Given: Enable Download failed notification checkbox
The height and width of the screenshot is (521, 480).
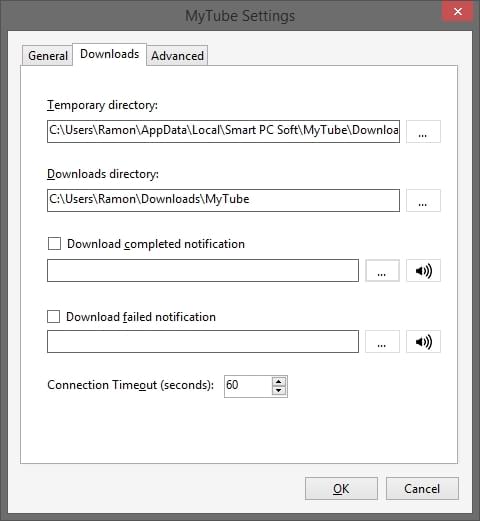Looking at the screenshot, I should tap(54, 317).
